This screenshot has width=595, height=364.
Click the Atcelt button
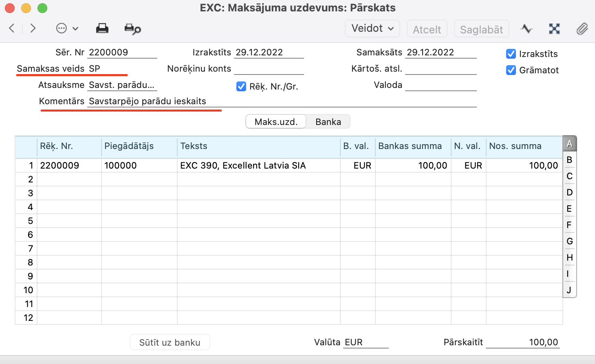[x=427, y=29]
